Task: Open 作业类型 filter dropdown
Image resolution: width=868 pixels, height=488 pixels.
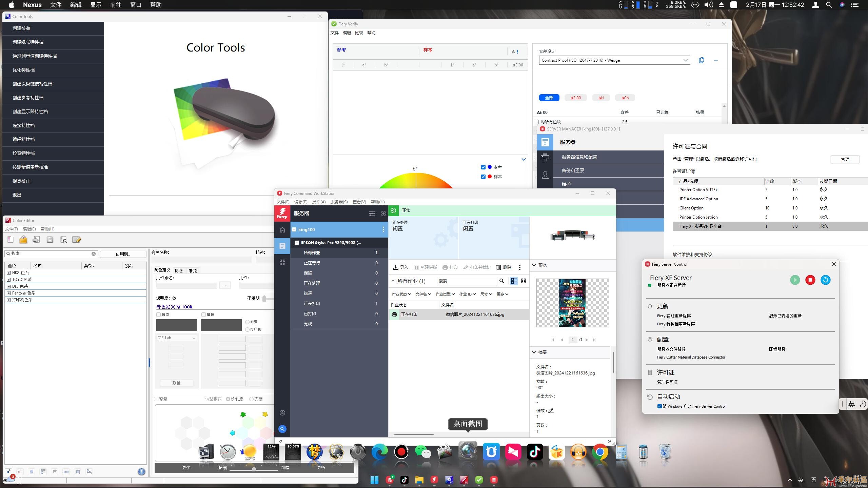Action: point(445,294)
